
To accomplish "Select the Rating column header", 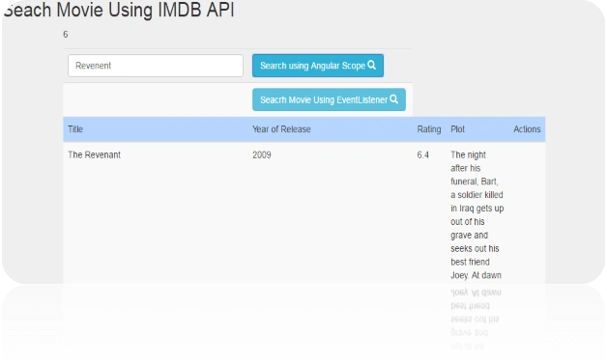I will click(429, 129).
